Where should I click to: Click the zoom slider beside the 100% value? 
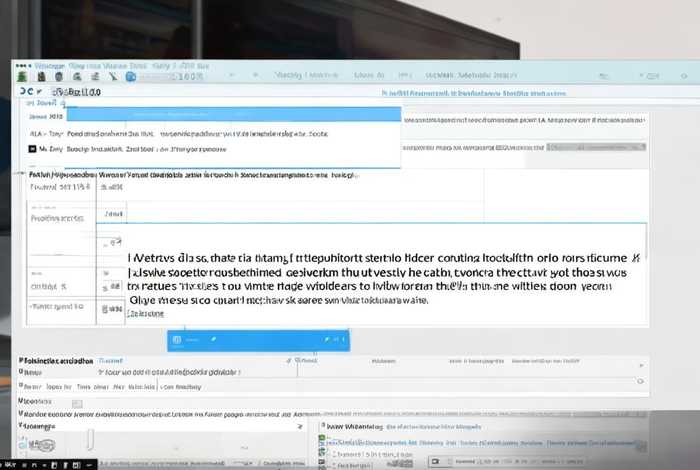coord(157,77)
